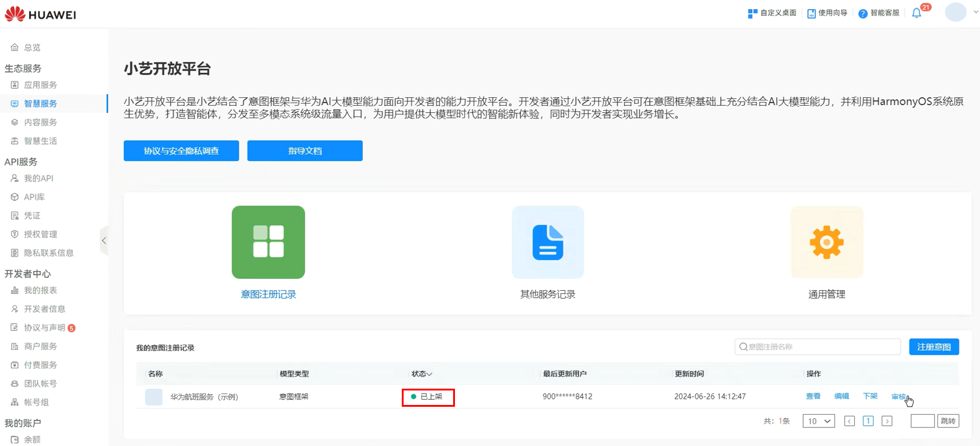Click the 2024-06-26 14:12:47 time cell
980x446 pixels.
[710, 397]
